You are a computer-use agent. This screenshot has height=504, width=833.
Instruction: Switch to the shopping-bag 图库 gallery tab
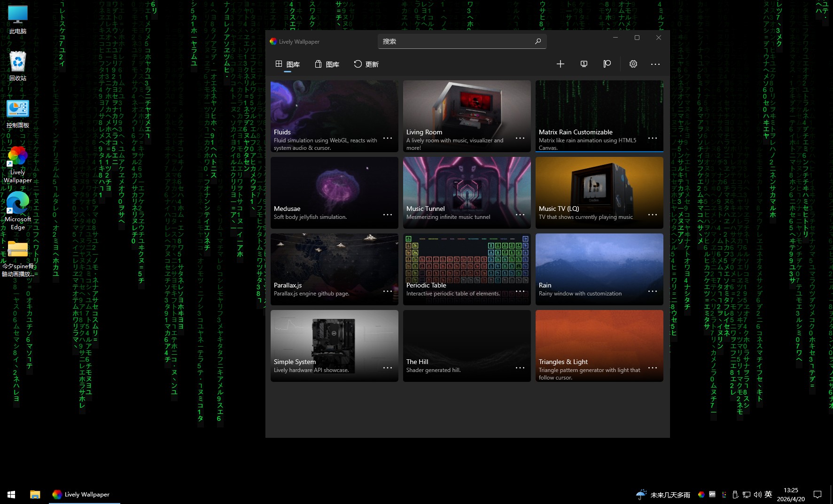(327, 64)
